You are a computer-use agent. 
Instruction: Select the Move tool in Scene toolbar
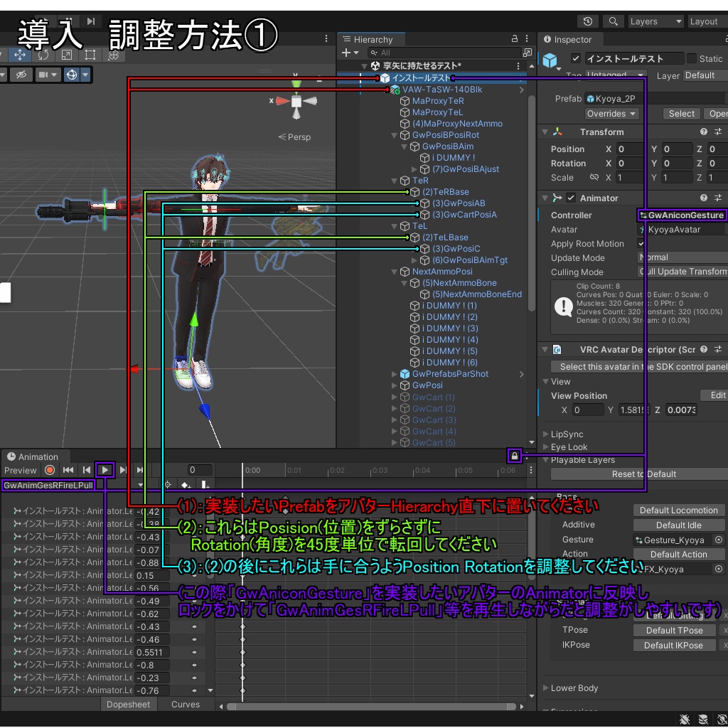pos(20,55)
